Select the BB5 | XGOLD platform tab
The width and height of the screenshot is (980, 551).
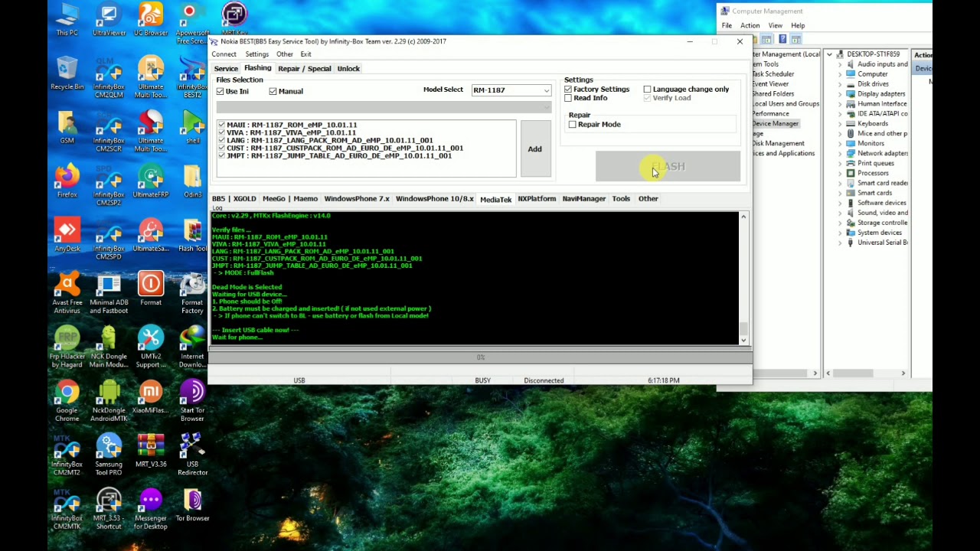click(234, 199)
